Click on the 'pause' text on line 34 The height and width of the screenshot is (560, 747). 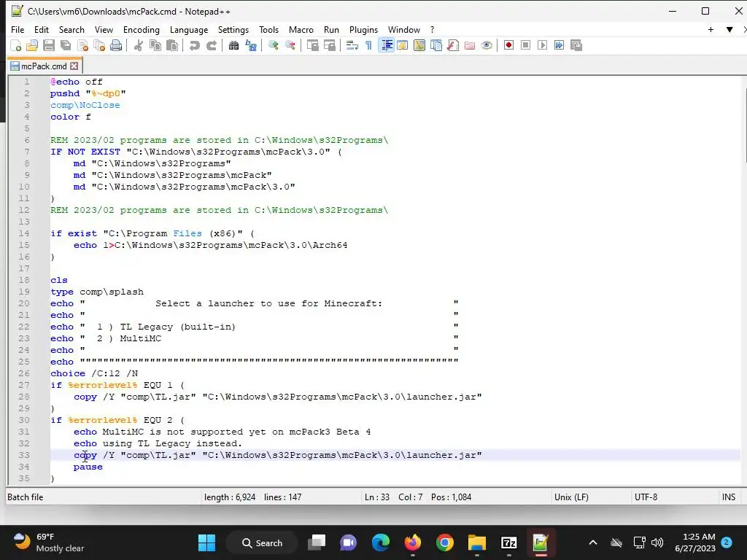(x=88, y=467)
